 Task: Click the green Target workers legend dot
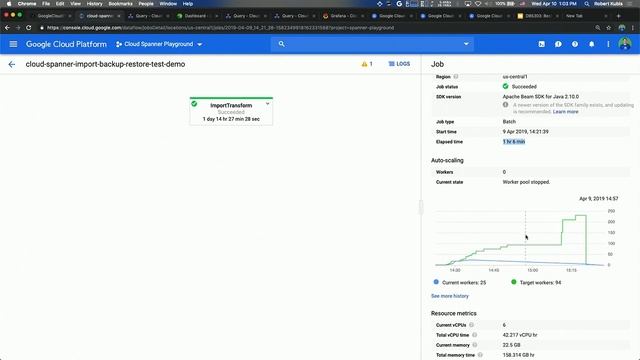click(513, 282)
